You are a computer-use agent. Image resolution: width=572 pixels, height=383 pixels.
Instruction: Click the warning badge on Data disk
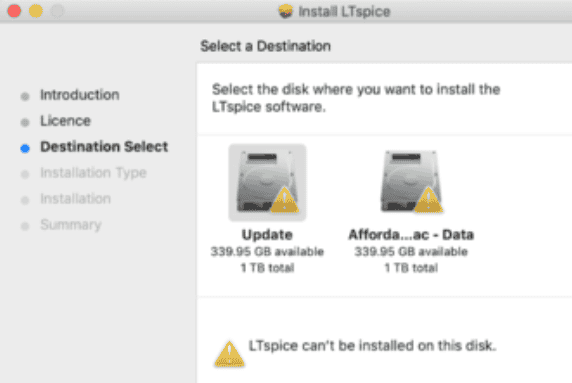point(428,200)
